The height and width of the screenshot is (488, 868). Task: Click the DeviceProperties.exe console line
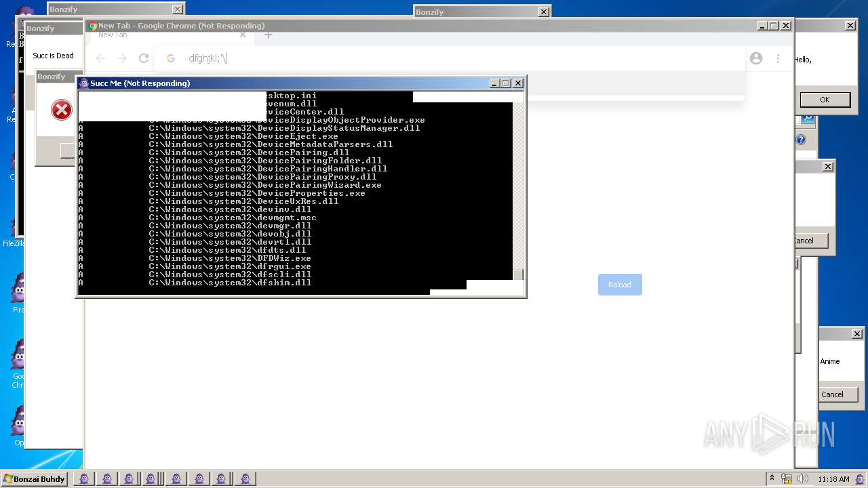257,193
